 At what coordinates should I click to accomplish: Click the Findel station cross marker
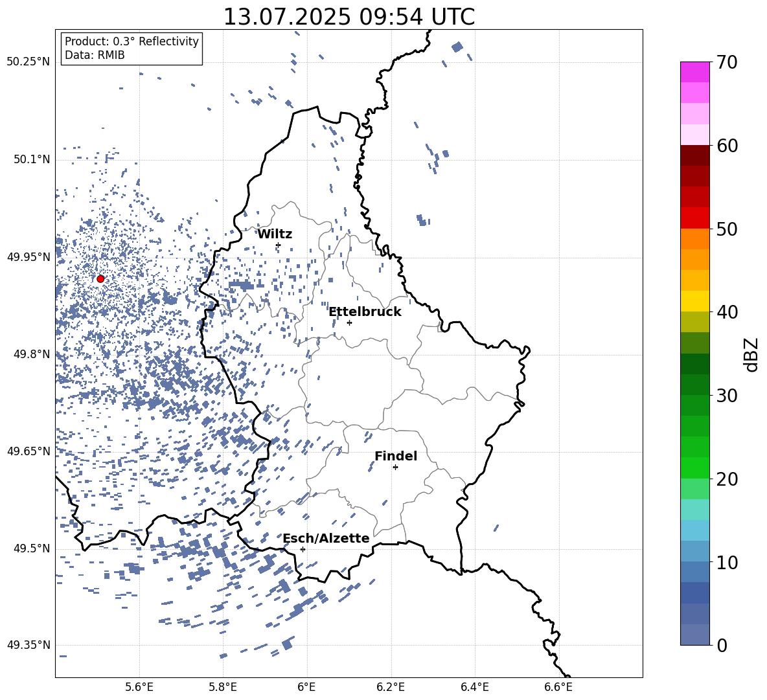click(395, 467)
